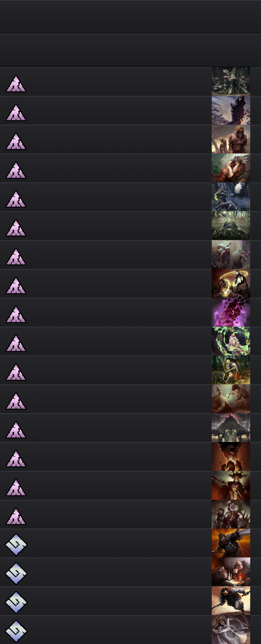261x644 pixels.
Task: Click pink triangle icon beside the lit temple art
Action: [16, 430]
